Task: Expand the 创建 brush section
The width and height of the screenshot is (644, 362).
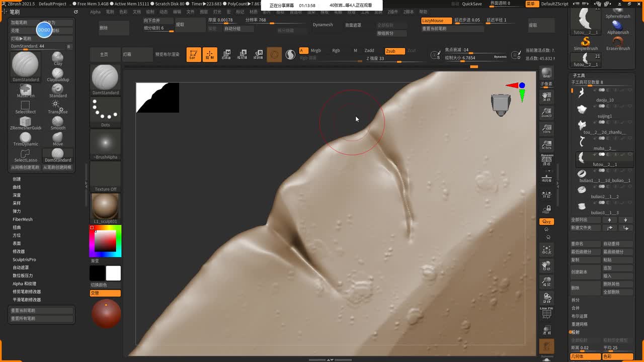Action: pos(17,179)
